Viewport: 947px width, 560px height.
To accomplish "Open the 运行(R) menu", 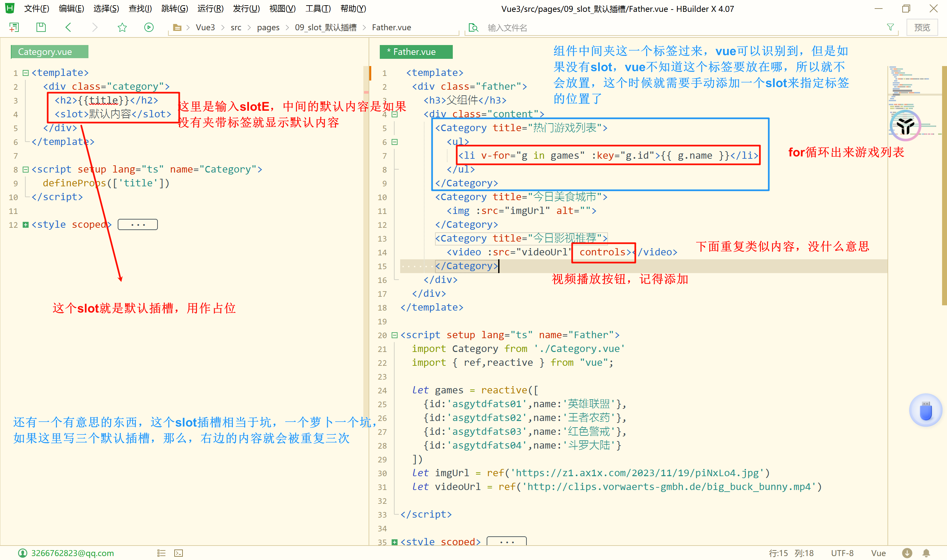I will tap(210, 8).
